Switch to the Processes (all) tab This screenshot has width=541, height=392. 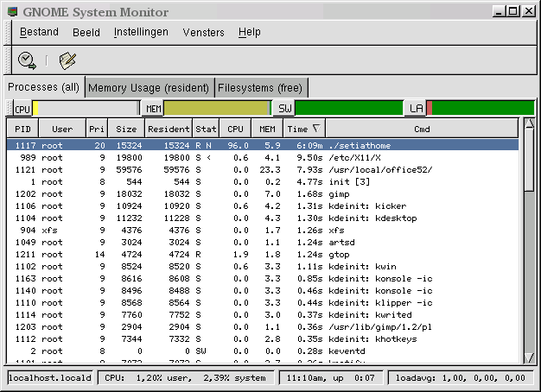tap(43, 87)
